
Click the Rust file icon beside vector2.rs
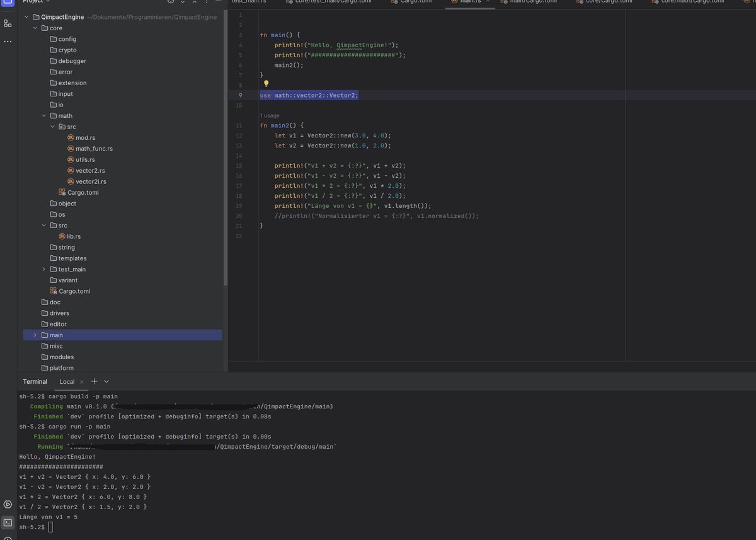pos(69,170)
